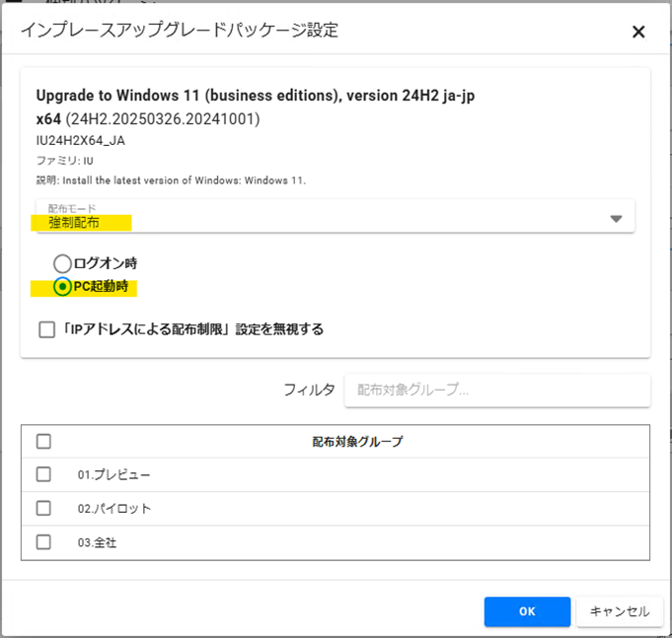Click the 02.パイロット row text
Image resolution: width=672 pixels, height=638 pixels.
tap(114, 509)
